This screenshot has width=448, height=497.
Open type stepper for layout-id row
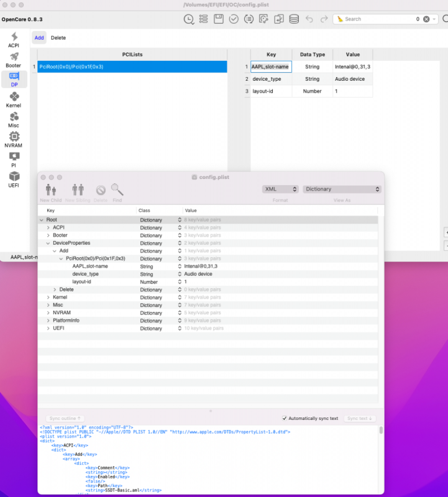coord(180,282)
